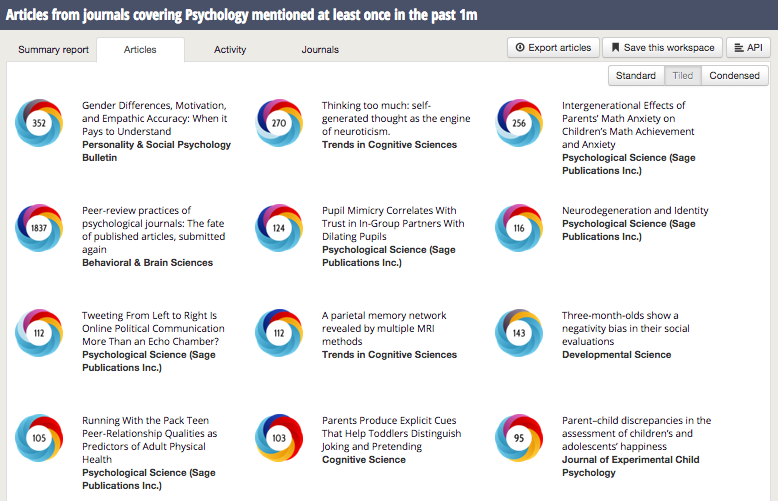This screenshot has height=501, width=778.
Task: Open the Journals tab
Action: (x=320, y=50)
